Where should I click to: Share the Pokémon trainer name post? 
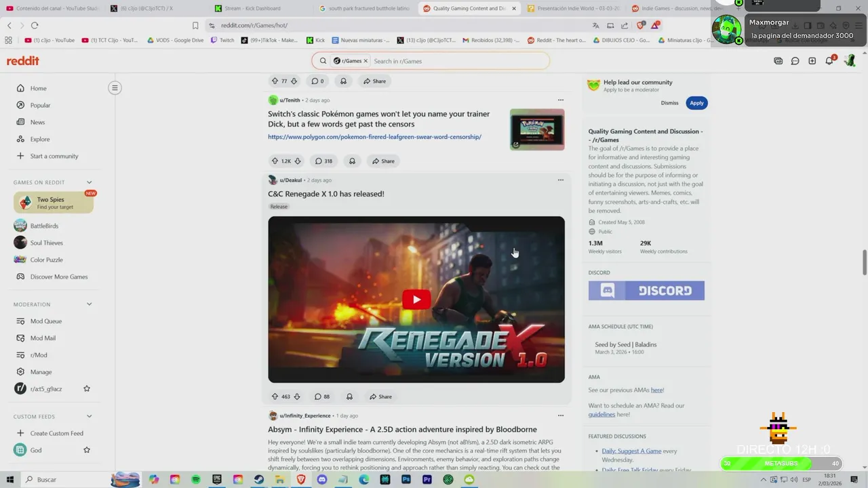click(x=383, y=161)
